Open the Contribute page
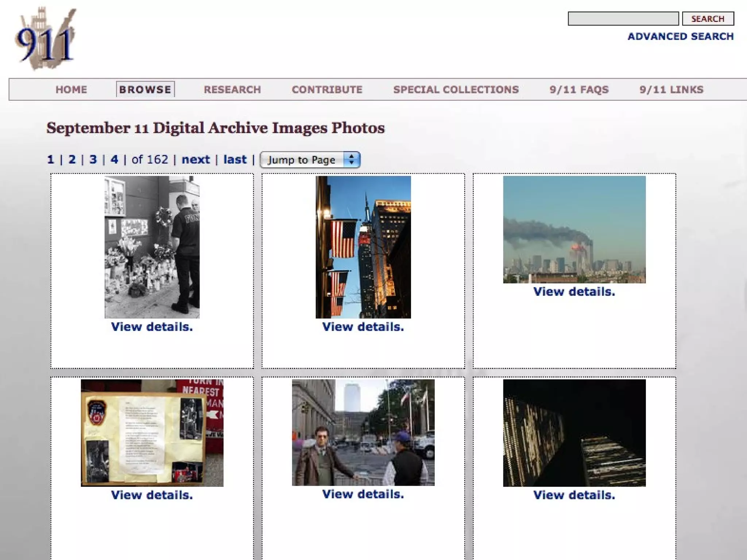747x560 pixels. tap(327, 90)
